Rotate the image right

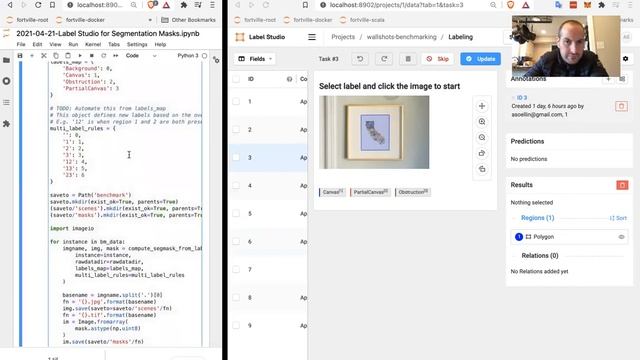[482, 153]
